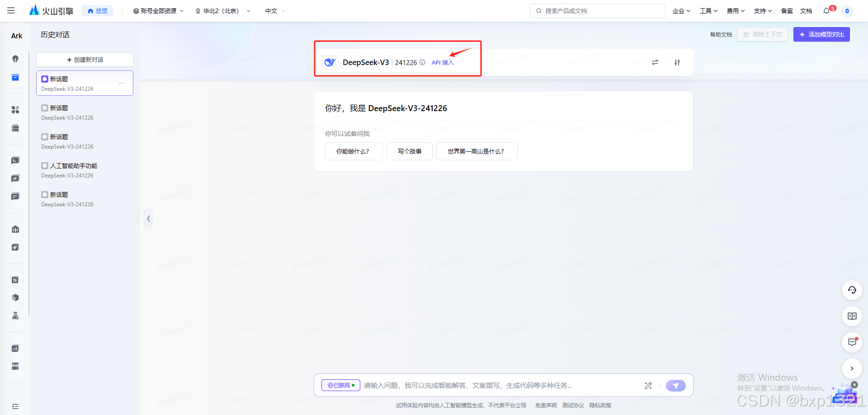The width and height of the screenshot is (868, 415).
Task: Open the 测试协议 link
Action: pos(573,405)
